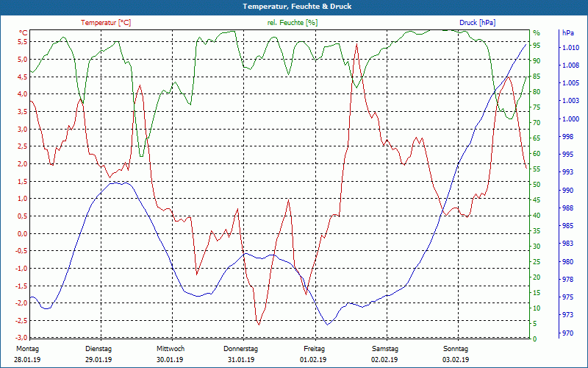Click the '1.000' pressure axis value
Screen dimensions: 588x368
click(x=571, y=118)
